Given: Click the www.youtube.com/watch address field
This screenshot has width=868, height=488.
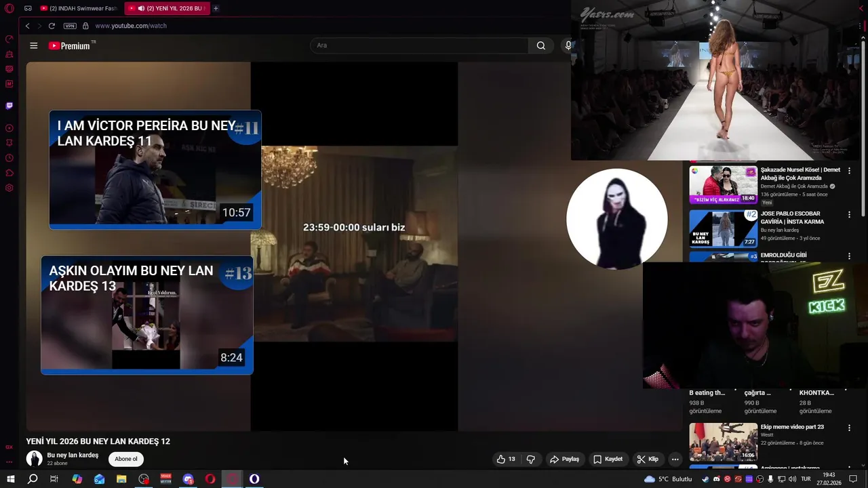Looking at the screenshot, I should [x=131, y=26].
